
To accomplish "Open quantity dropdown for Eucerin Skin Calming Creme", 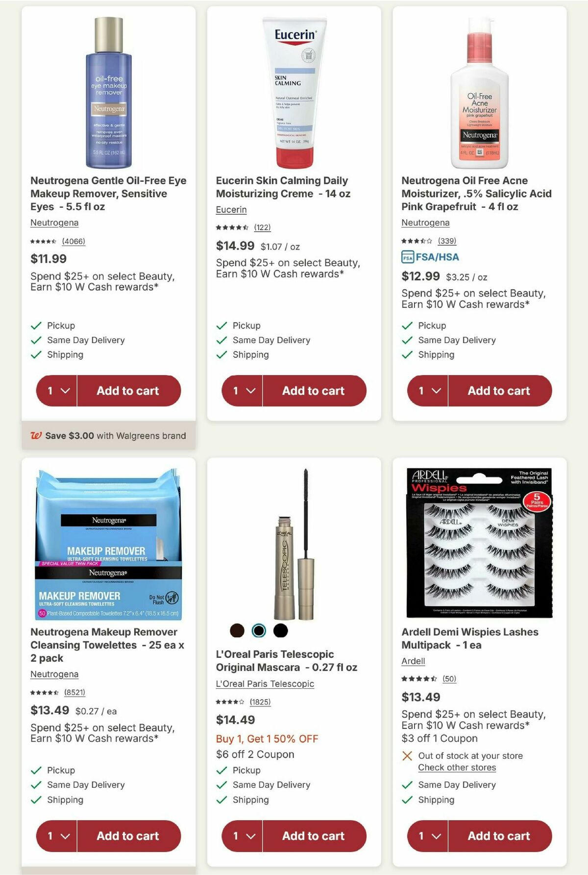I will coord(241,391).
